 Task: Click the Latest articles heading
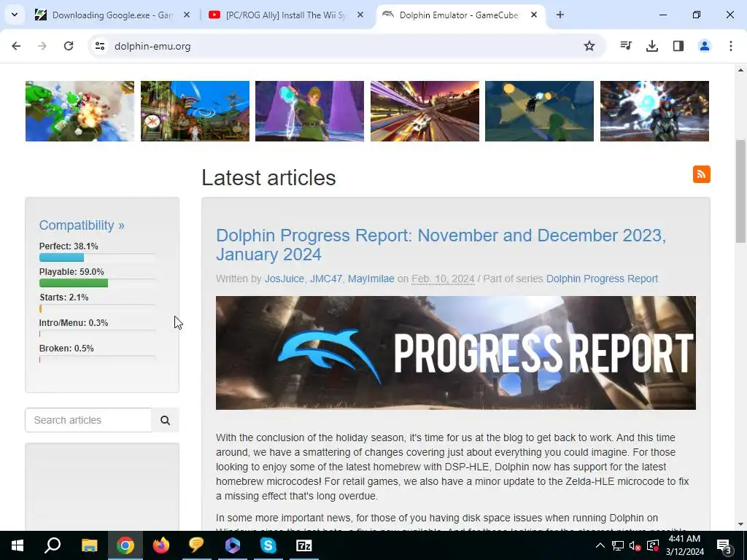268,178
